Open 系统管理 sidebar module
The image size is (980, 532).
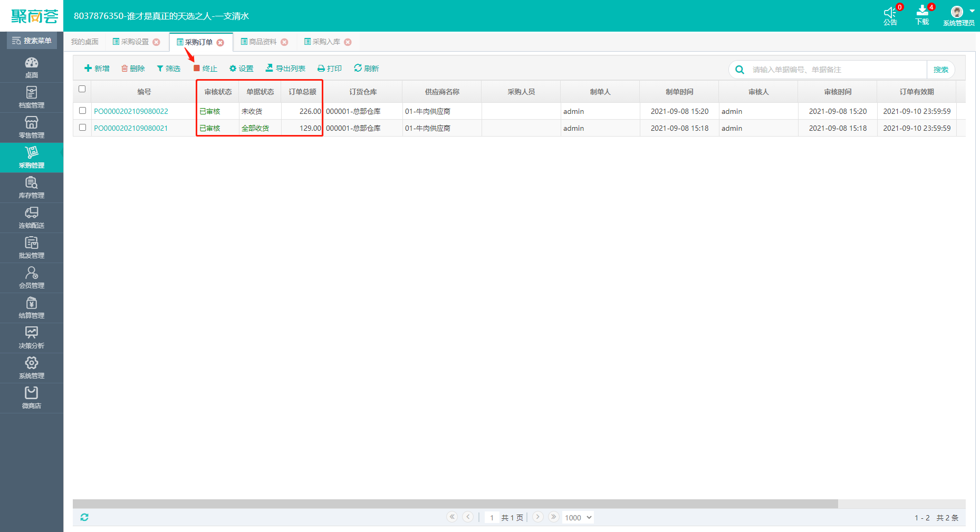click(x=32, y=368)
